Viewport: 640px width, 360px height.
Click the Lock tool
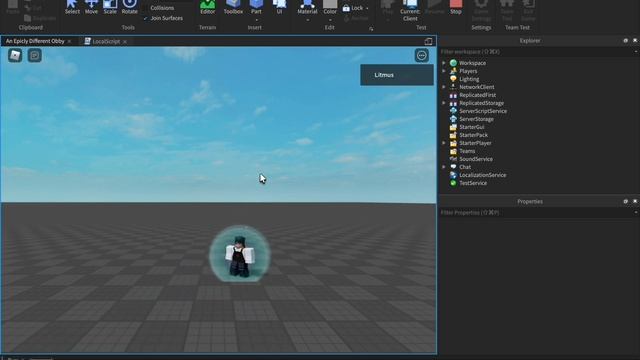click(x=353, y=8)
